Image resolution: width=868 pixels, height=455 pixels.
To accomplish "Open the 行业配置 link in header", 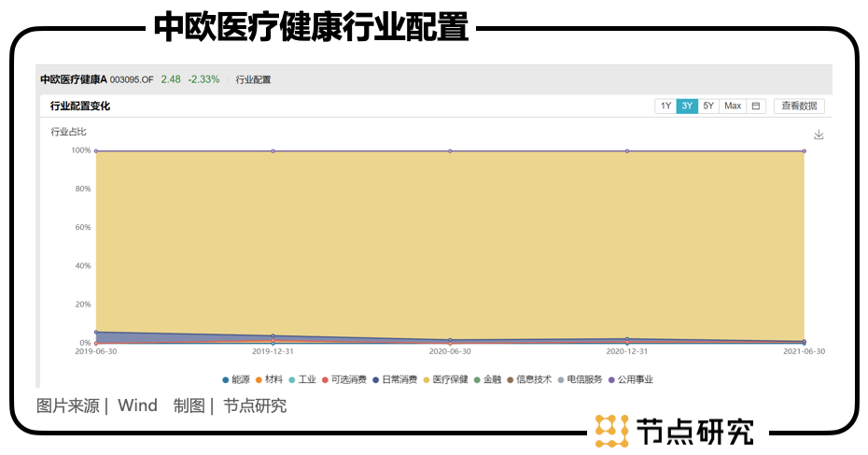I will (x=253, y=80).
